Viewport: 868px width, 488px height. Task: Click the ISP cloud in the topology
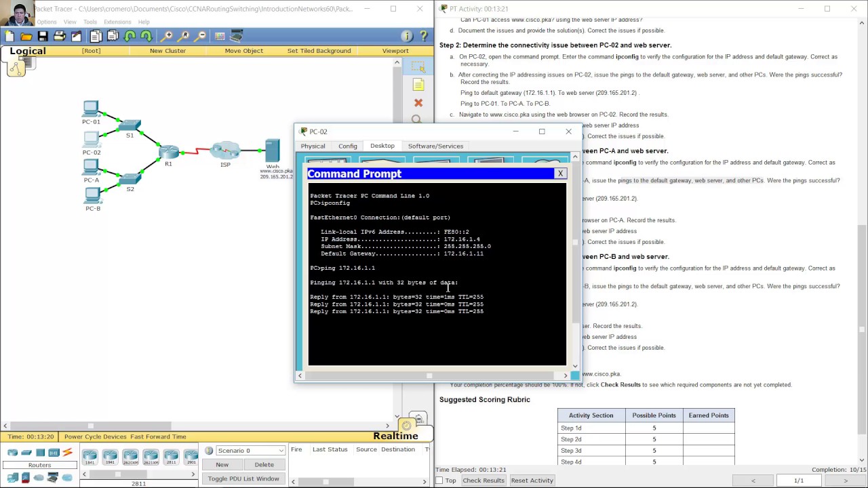[x=225, y=150]
